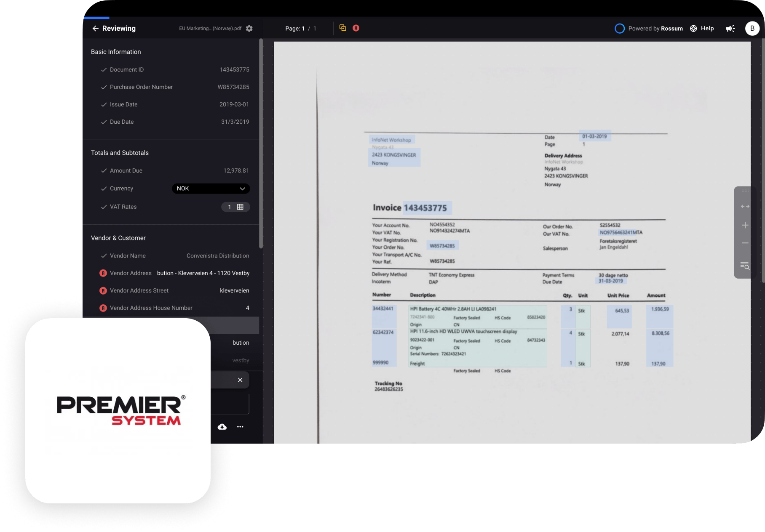Click the Totals and Subtotals section header

click(x=120, y=153)
